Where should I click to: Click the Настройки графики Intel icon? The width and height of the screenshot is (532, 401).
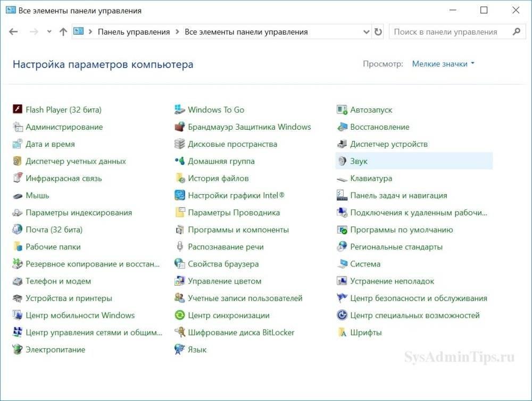coord(179,195)
